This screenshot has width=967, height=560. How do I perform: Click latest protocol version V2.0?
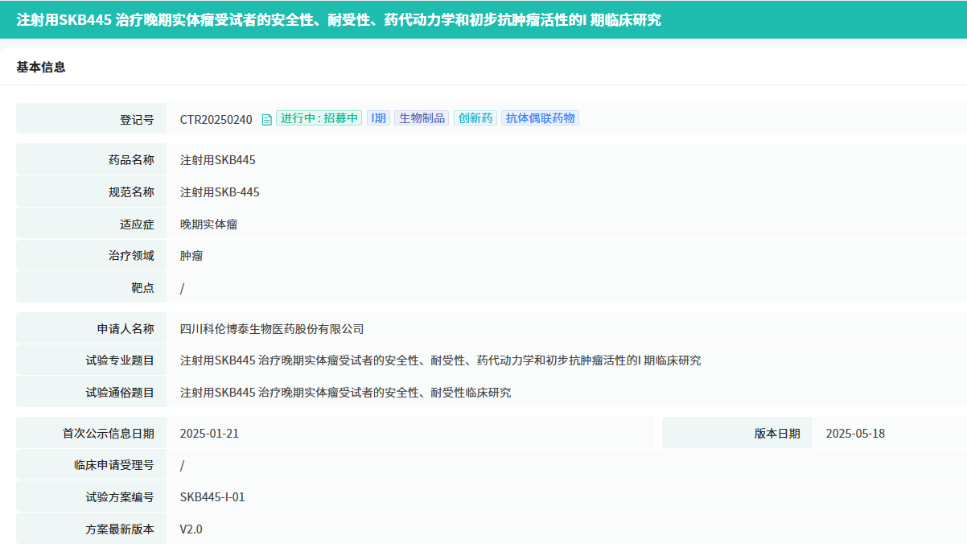pyautogui.click(x=191, y=529)
